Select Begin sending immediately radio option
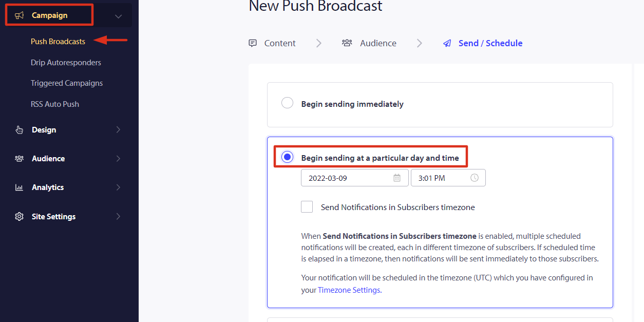The width and height of the screenshot is (644, 322). 287,103
